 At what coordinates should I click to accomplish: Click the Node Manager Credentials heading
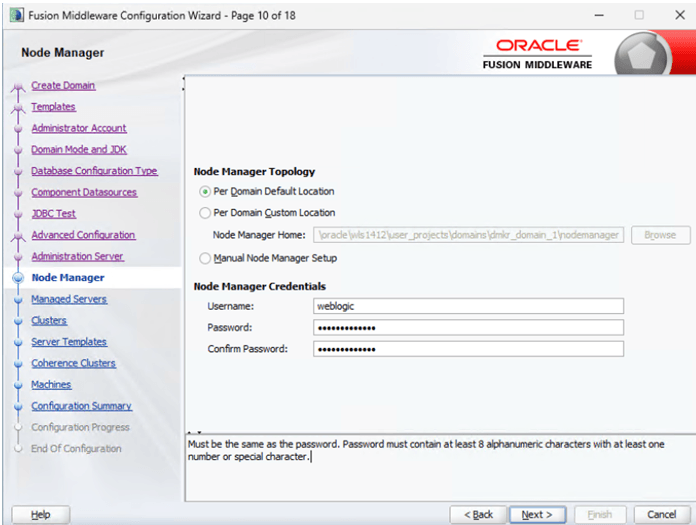[260, 286]
